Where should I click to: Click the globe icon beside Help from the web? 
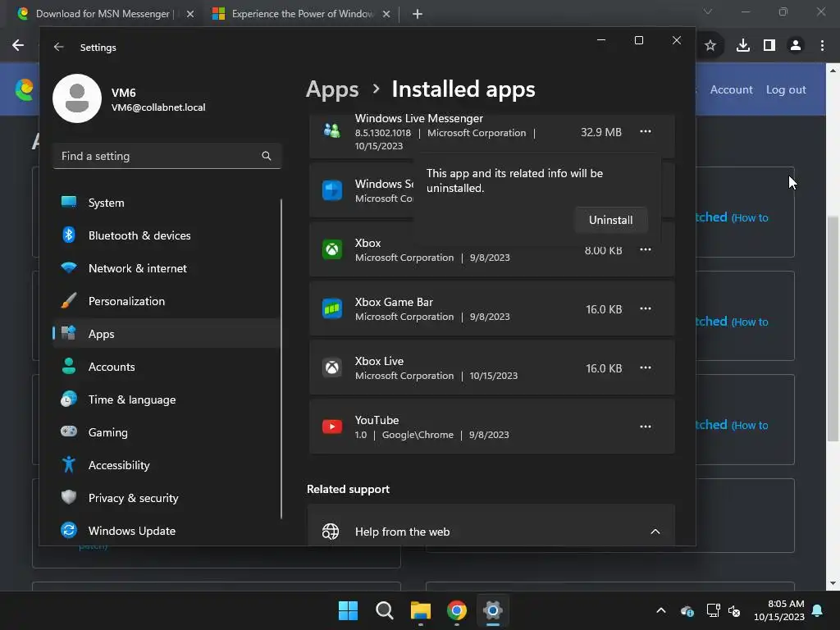331,532
